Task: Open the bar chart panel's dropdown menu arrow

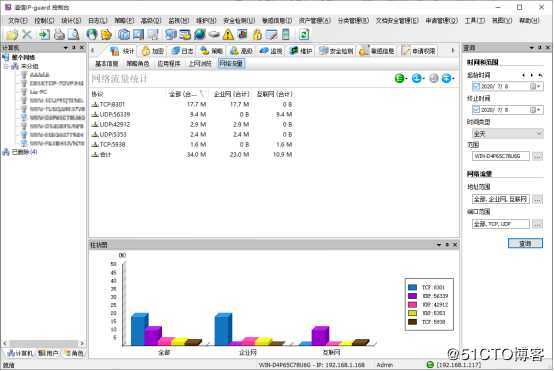Action: [439, 245]
